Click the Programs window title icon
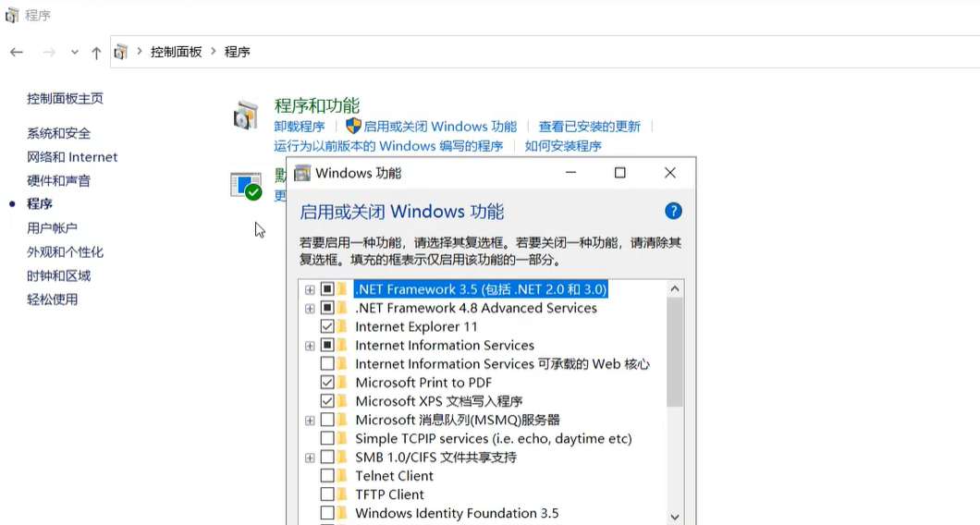The image size is (980, 525). pos(12,15)
